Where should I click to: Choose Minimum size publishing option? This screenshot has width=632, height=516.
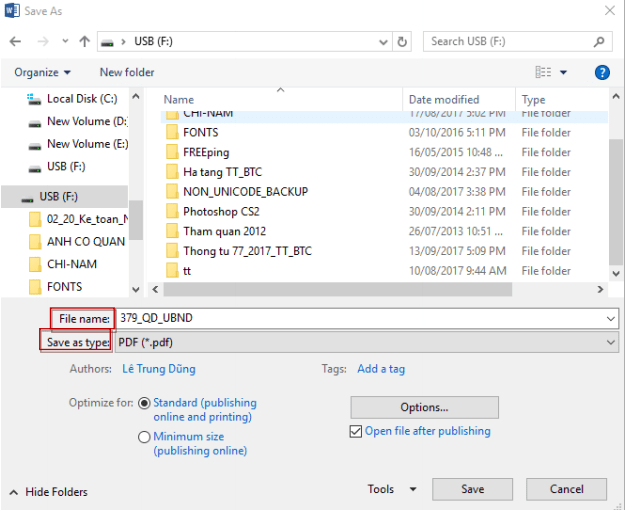point(145,437)
